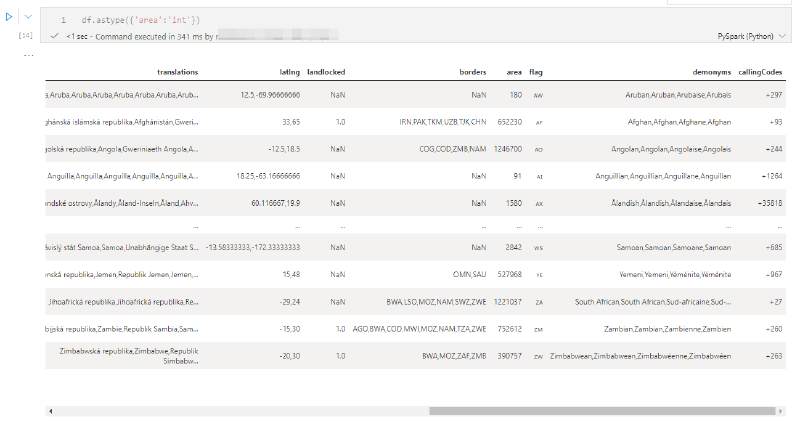The height and width of the screenshot is (422, 800).
Task: Click borders cell BWA,LSO,MOZ,NAM,SWZ,ZWE
Action: (436, 302)
